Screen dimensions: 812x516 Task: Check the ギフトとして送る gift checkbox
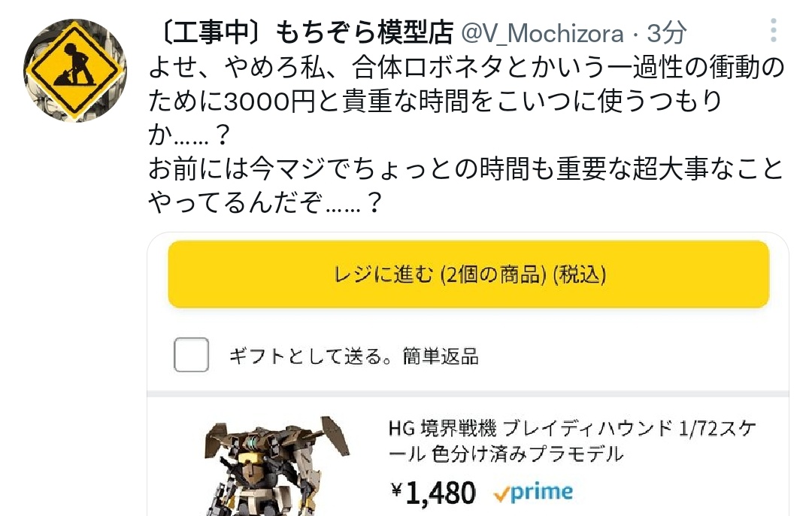pos(191,355)
